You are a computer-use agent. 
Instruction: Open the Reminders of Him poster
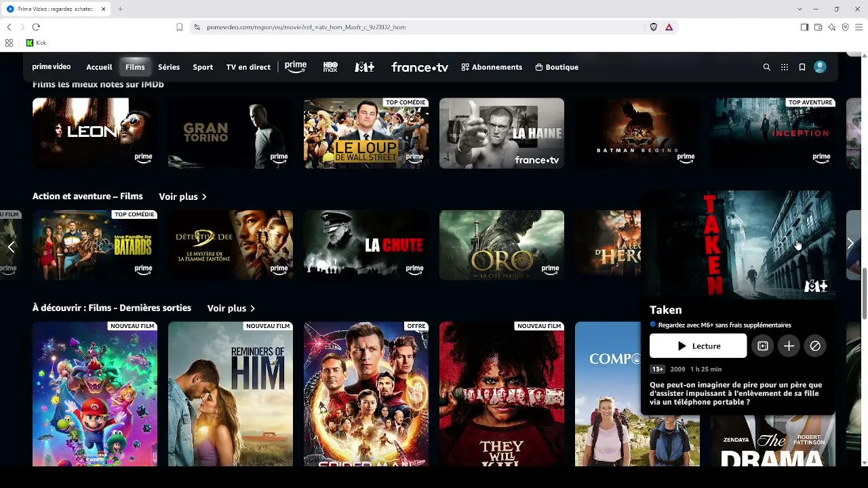pos(231,394)
